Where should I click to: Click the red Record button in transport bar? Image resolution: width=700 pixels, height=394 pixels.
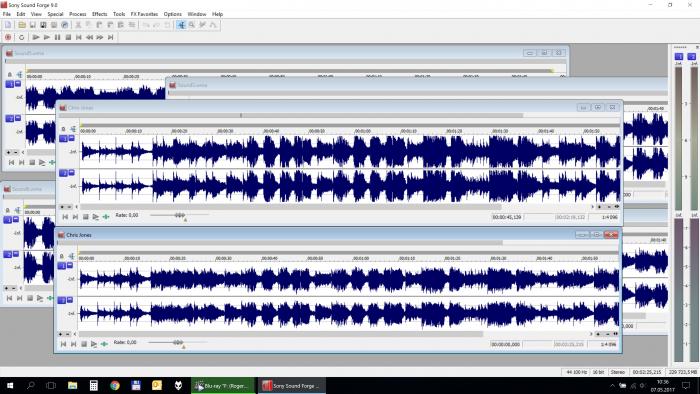[x=8, y=37]
